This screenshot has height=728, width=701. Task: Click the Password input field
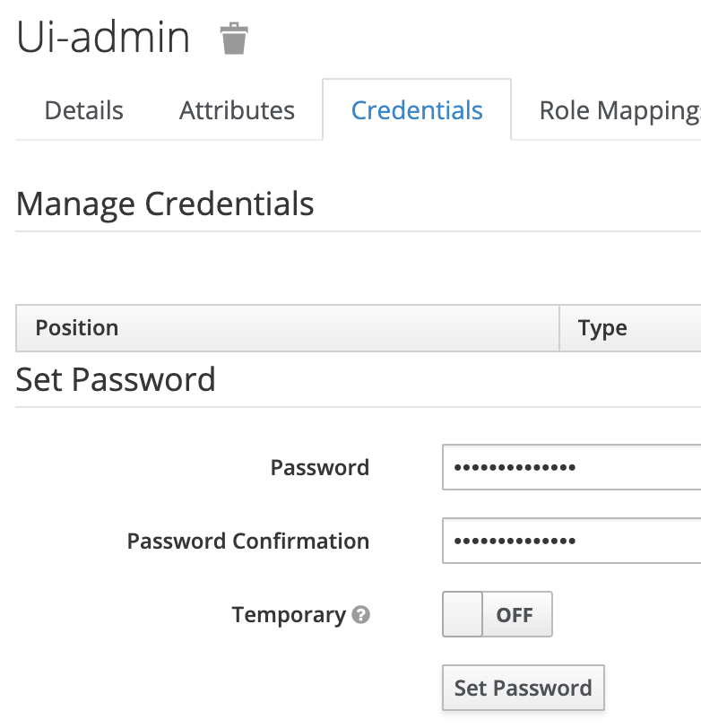coord(565,467)
